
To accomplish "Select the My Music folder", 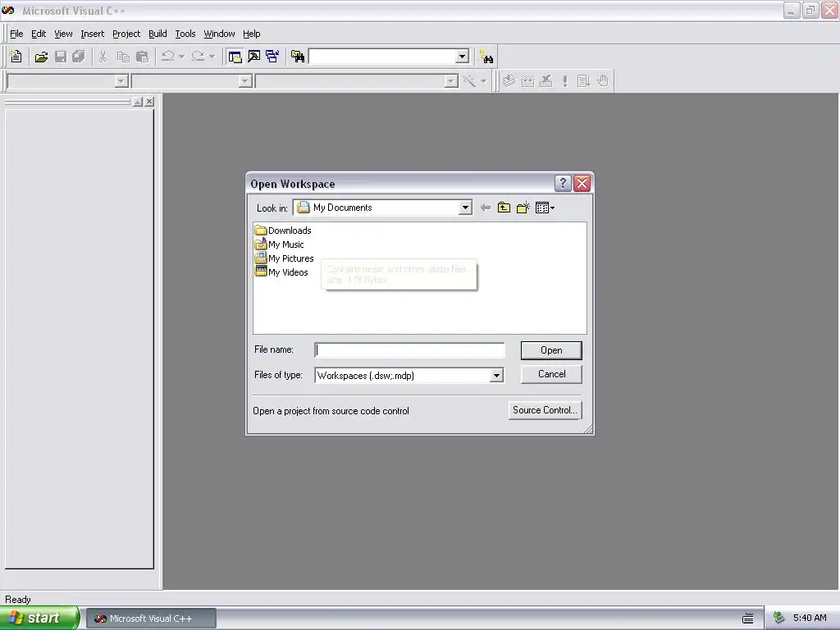I will (280, 244).
